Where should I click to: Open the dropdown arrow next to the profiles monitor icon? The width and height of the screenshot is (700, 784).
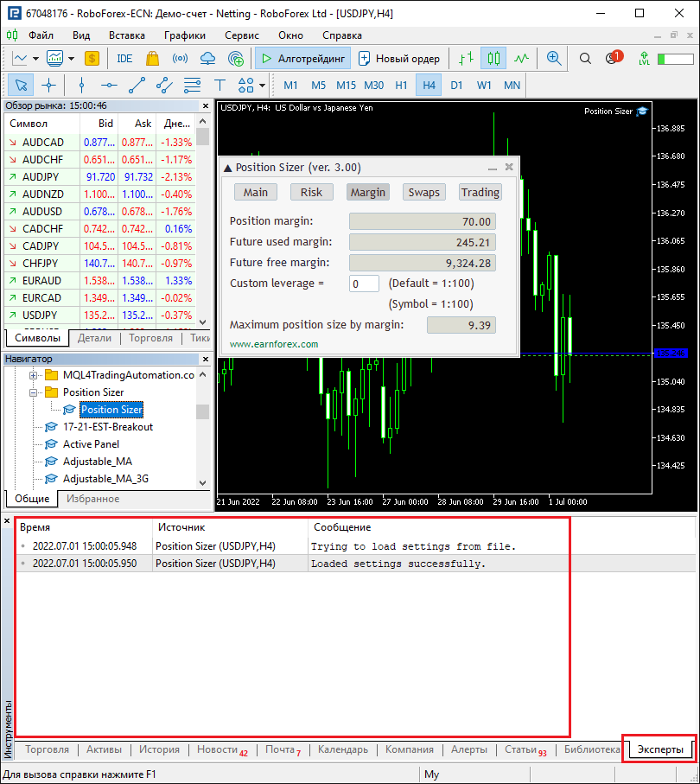point(71,59)
